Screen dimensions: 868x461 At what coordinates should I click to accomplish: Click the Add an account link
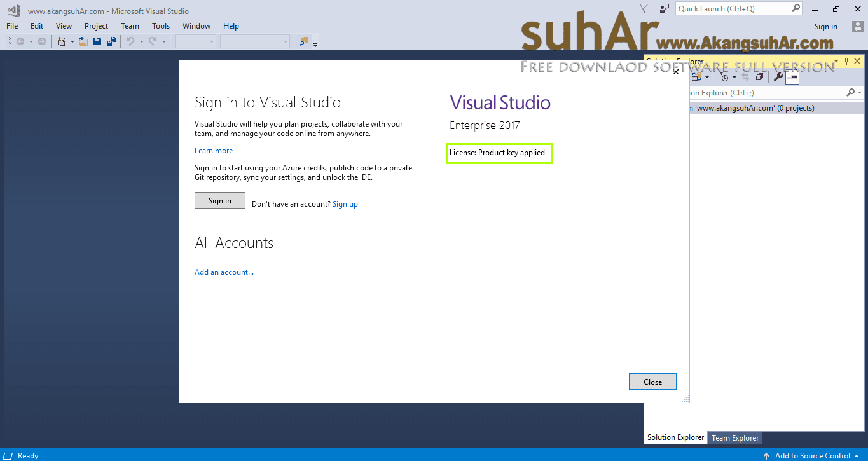click(x=224, y=272)
